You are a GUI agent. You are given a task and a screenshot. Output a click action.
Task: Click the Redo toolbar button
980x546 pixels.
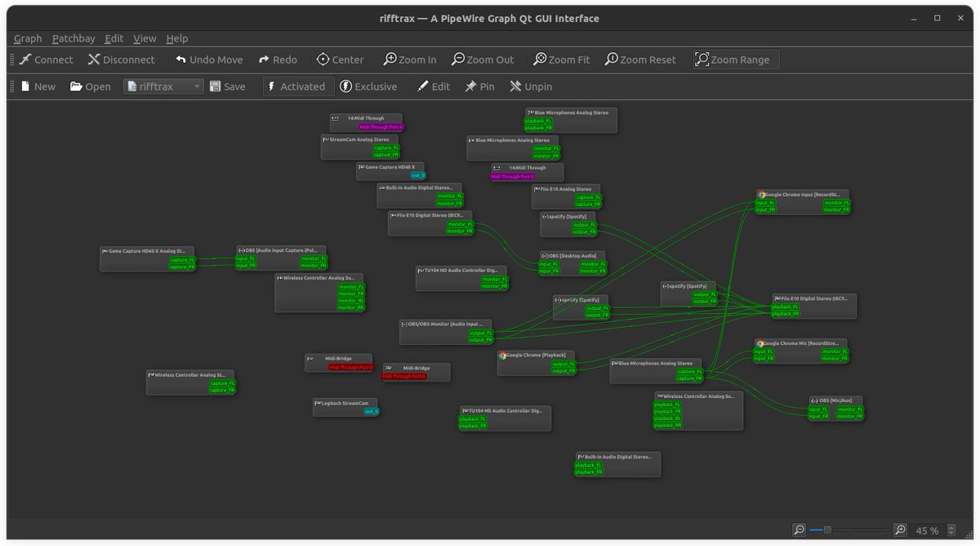(x=278, y=60)
